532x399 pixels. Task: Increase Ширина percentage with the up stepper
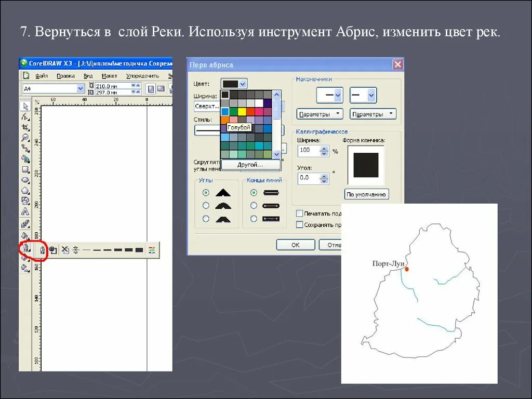pos(325,148)
